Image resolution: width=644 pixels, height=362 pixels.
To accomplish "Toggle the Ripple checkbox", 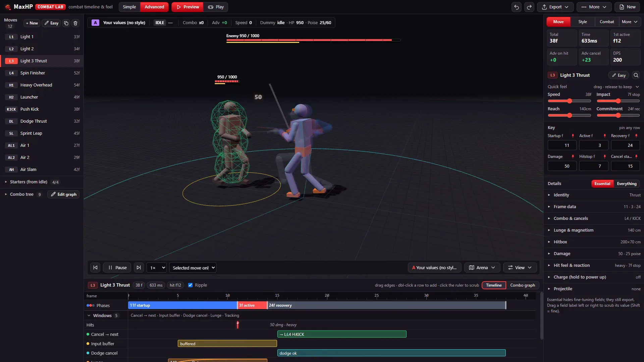I will [190, 285].
